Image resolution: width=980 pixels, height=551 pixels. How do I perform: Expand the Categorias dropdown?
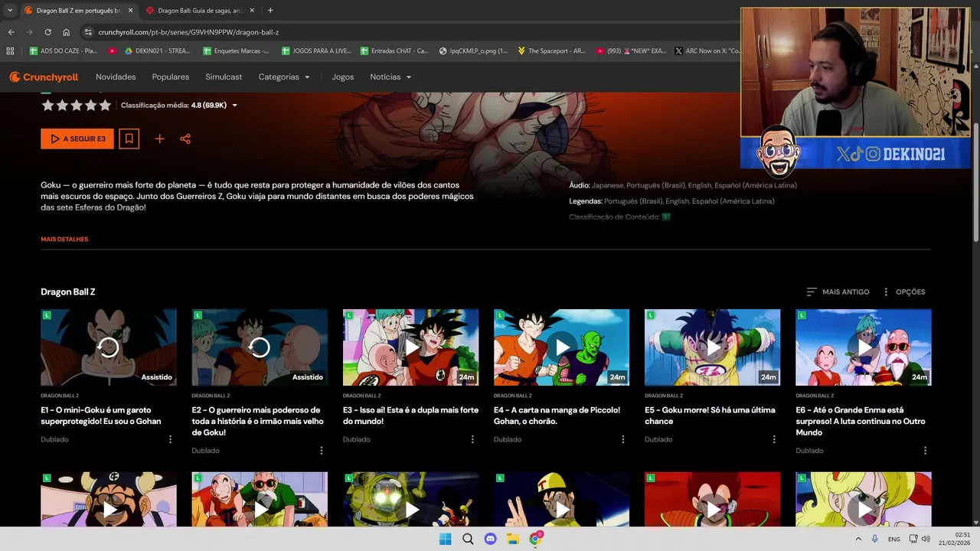tap(284, 77)
